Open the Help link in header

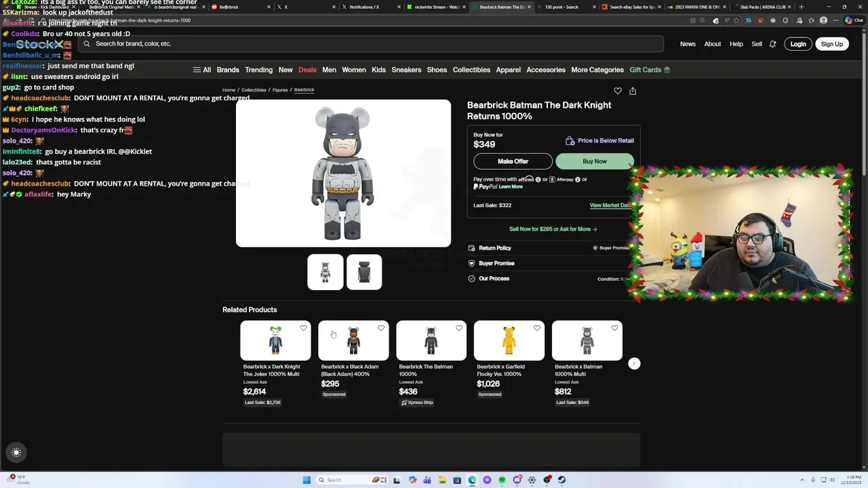(736, 44)
